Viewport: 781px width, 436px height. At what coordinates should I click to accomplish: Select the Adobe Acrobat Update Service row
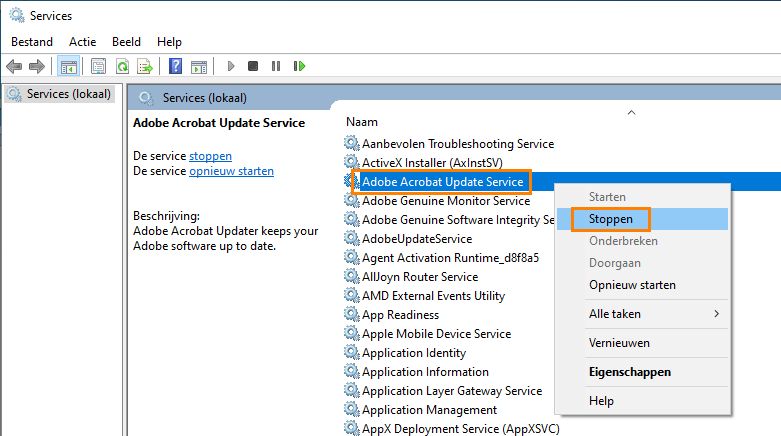[442, 182]
